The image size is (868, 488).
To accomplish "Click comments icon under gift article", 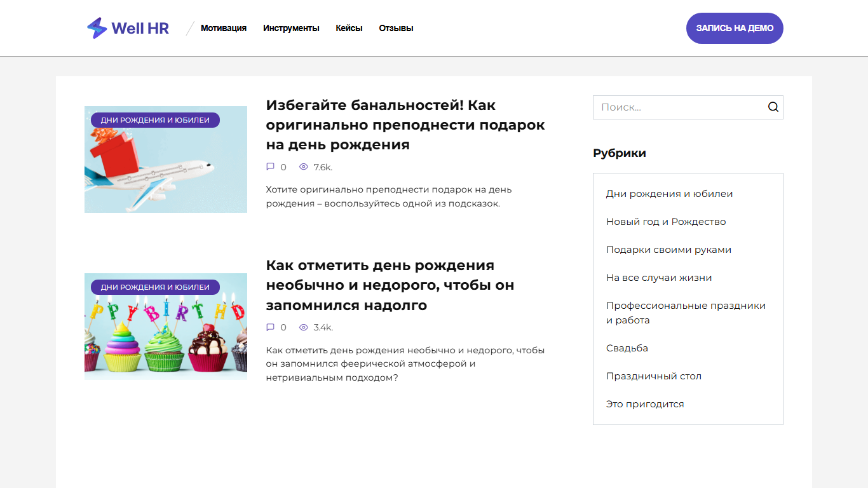I will pos(270,167).
